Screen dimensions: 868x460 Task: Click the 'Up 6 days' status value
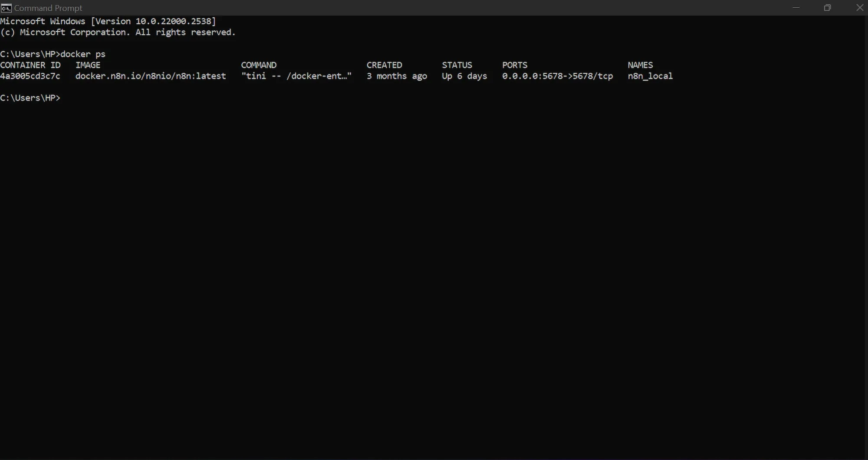464,76
